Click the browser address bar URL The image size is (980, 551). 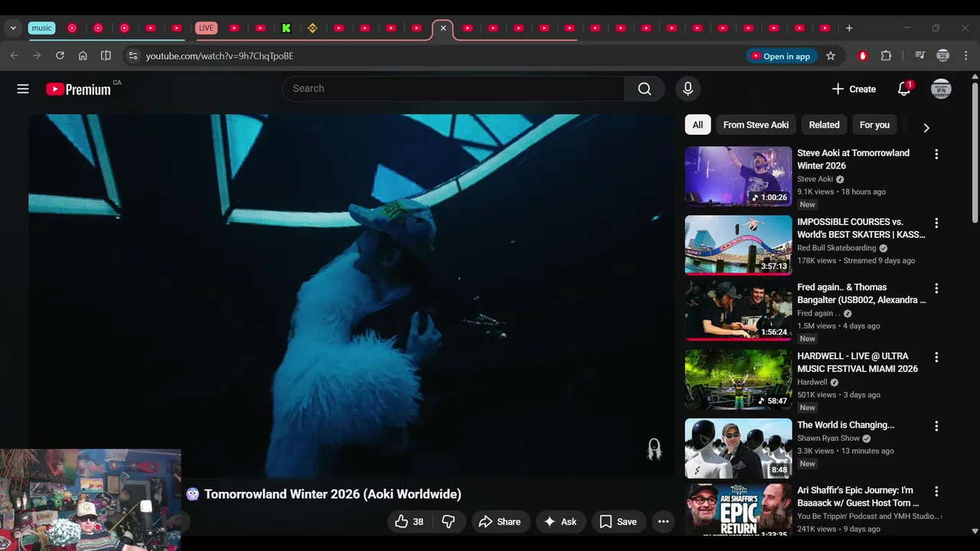click(220, 56)
